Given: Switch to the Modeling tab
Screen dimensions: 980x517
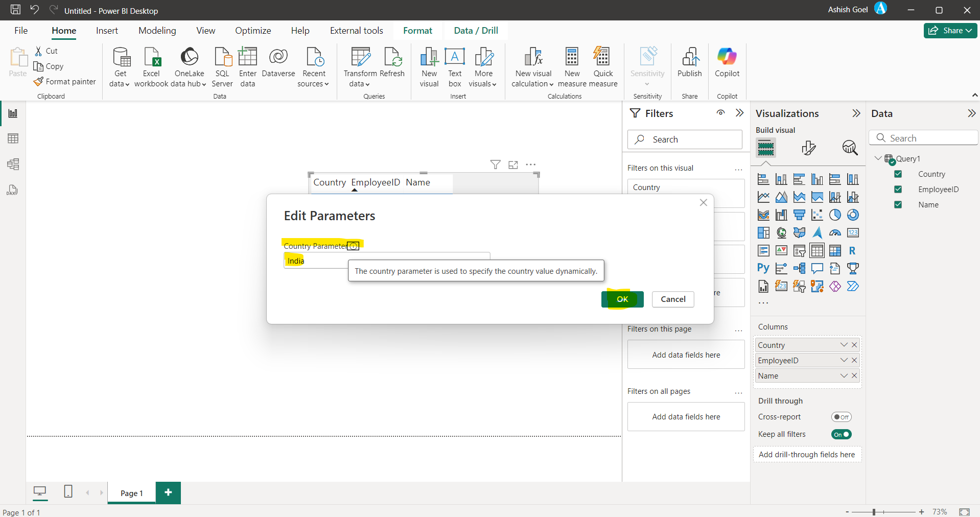Looking at the screenshot, I should (157, 30).
